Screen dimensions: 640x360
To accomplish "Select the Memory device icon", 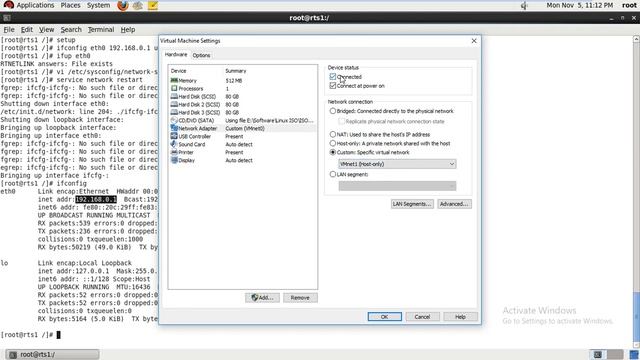I will (x=174, y=80).
